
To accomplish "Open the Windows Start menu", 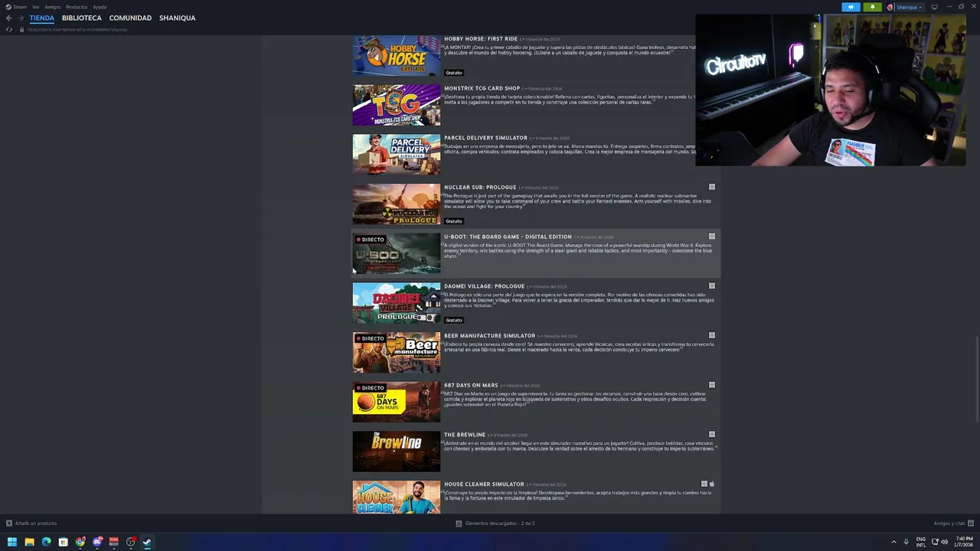I will pyautogui.click(x=11, y=542).
